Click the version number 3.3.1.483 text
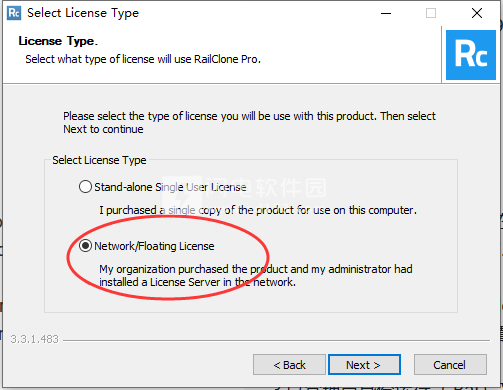The image size is (503, 390). (34, 339)
